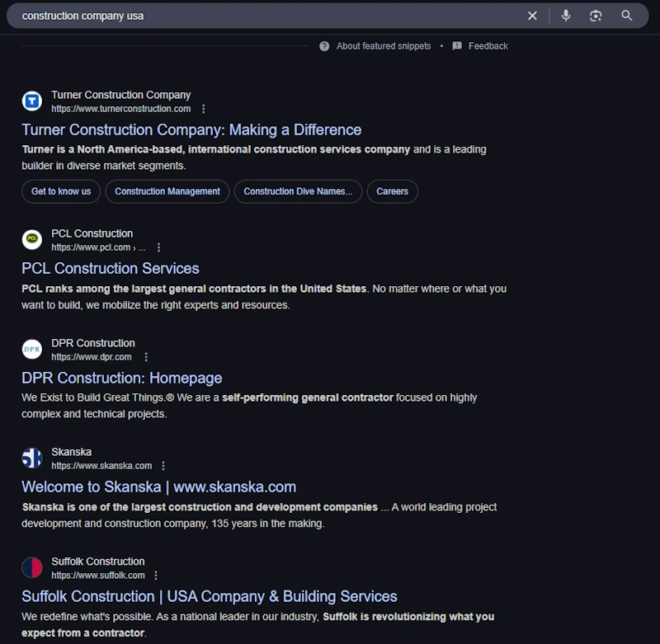Select the 'Construction Management' sitelink chip
The image size is (660, 644).
pyautogui.click(x=167, y=191)
